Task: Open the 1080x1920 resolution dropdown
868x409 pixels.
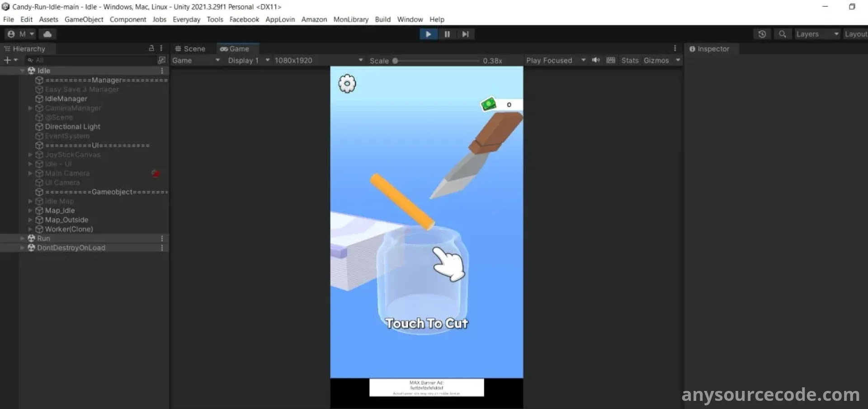Action: [x=318, y=61]
